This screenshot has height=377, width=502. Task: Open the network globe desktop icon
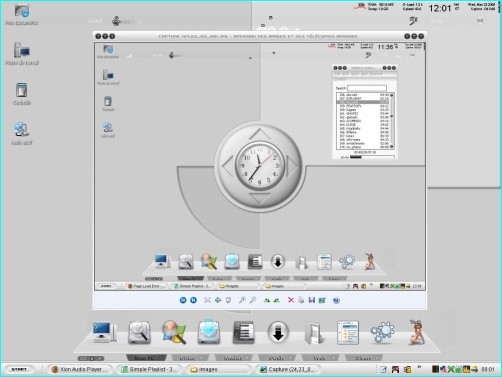coord(22,133)
